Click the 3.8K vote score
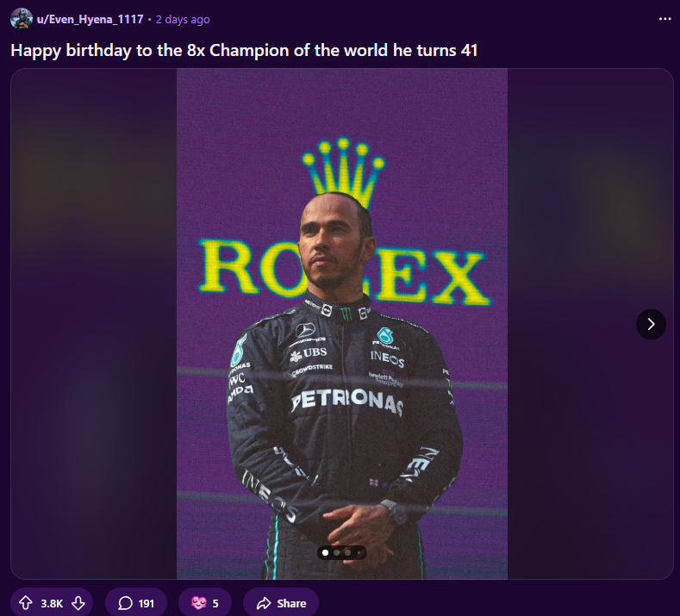The height and width of the screenshot is (616, 680). (52, 603)
